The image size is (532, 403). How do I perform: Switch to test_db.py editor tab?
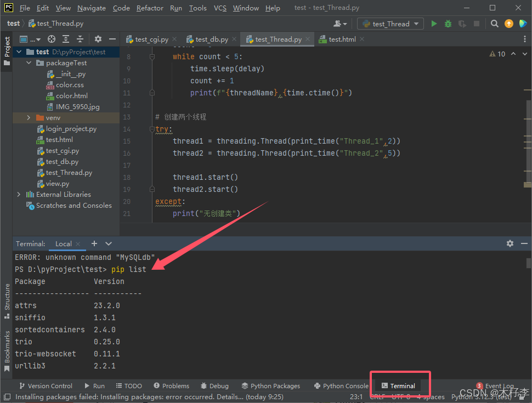point(211,39)
